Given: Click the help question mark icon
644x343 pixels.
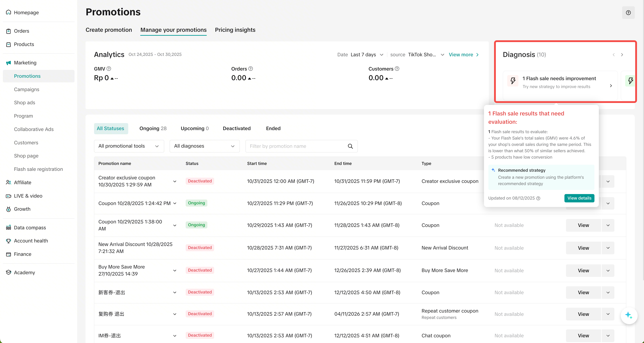Looking at the screenshot, I should click(628, 13).
